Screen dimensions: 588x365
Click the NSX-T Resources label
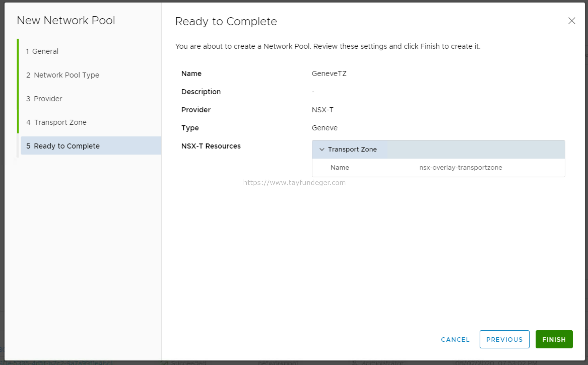[211, 146]
